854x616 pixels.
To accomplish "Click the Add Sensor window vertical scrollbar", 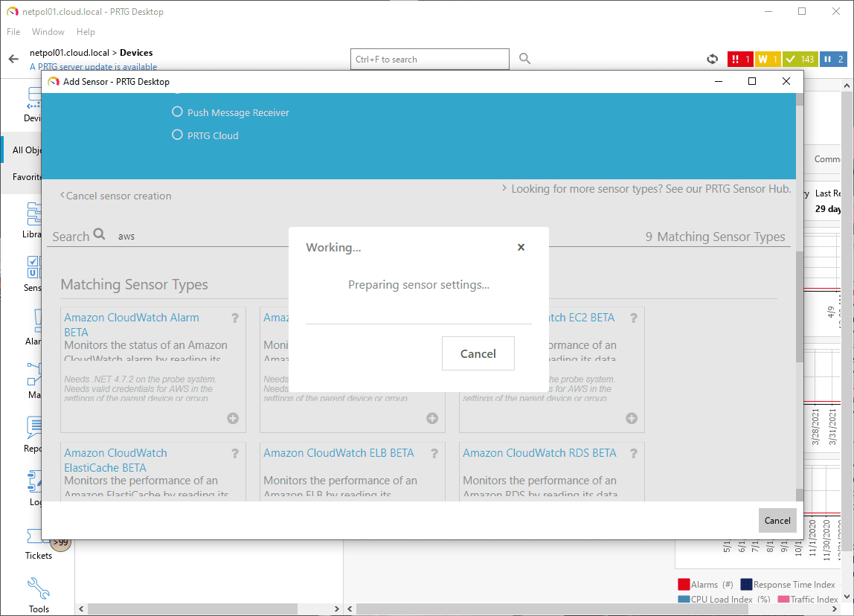I will click(x=800, y=307).
